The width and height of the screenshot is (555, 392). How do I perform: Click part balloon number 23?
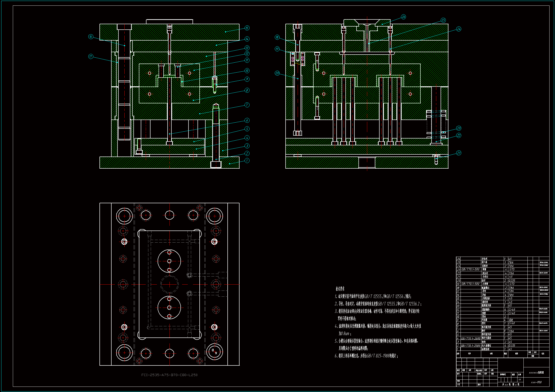(x=459, y=128)
